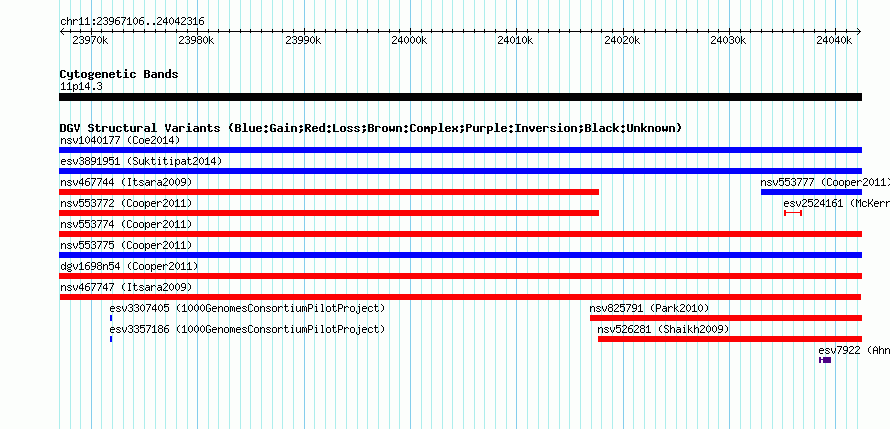Click the DGV Structural Variants track title
890x429 pixels.
(371, 128)
